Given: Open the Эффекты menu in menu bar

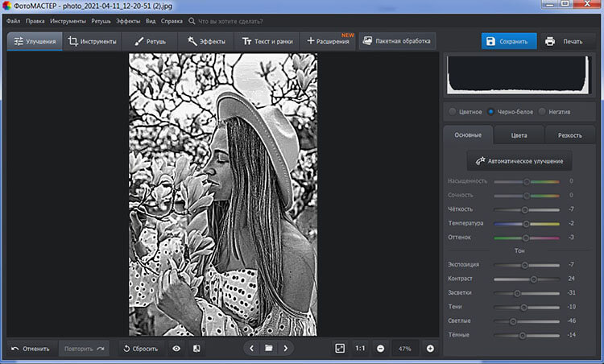Looking at the screenshot, I should [127, 20].
